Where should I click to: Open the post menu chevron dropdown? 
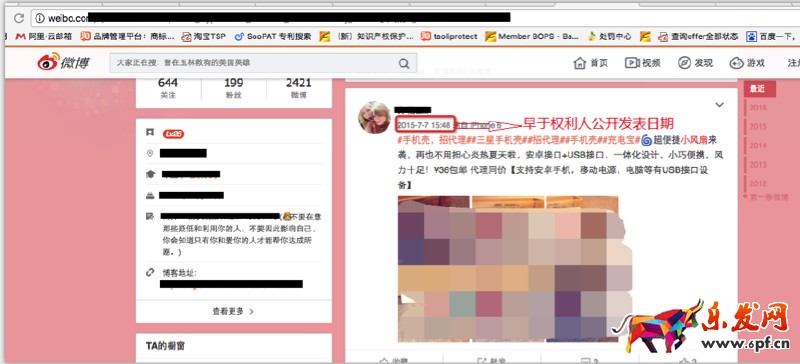point(719,105)
